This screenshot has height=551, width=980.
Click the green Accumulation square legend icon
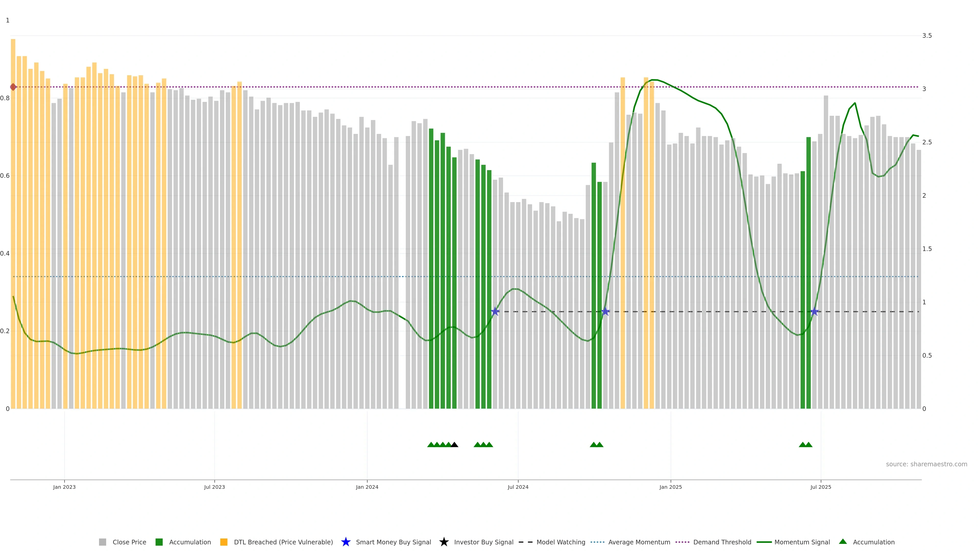159,542
